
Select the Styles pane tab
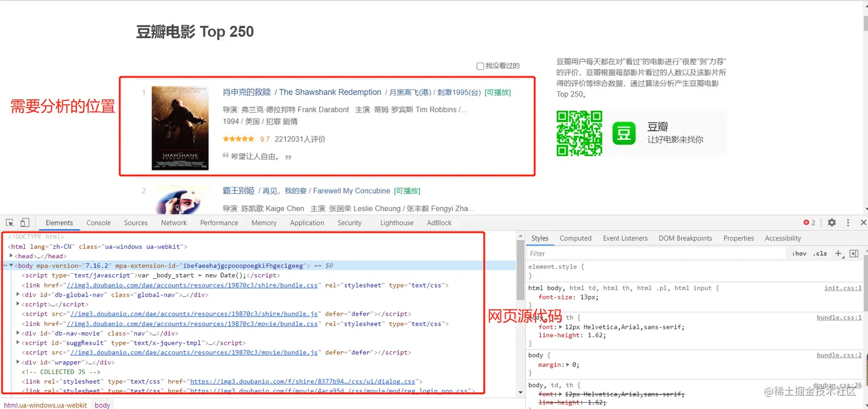(x=540, y=238)
